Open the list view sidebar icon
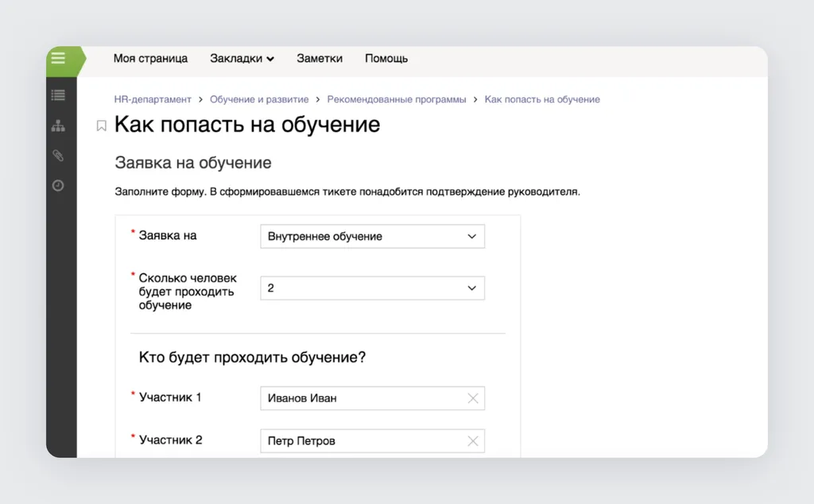Screen dimensions: 814x504 pos(58,95)
